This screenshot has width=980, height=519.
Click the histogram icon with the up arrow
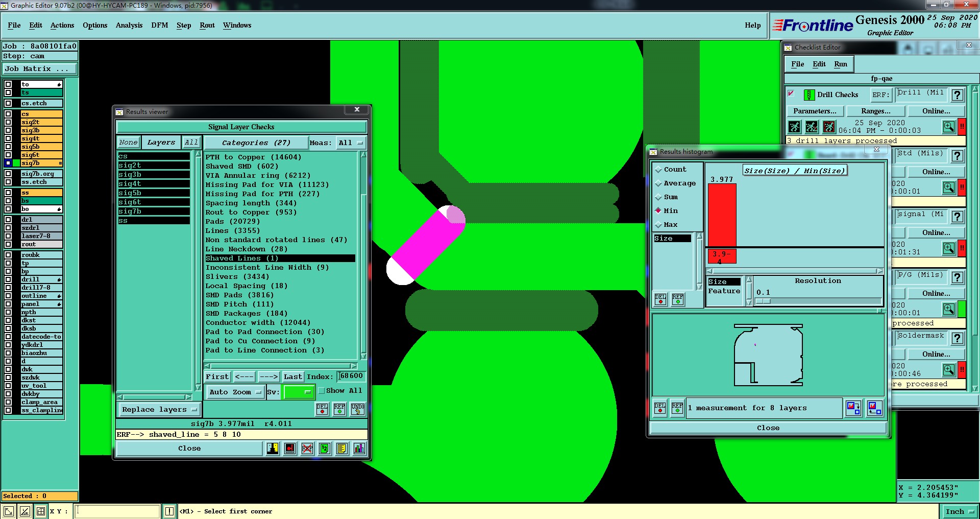coord(875,408)
